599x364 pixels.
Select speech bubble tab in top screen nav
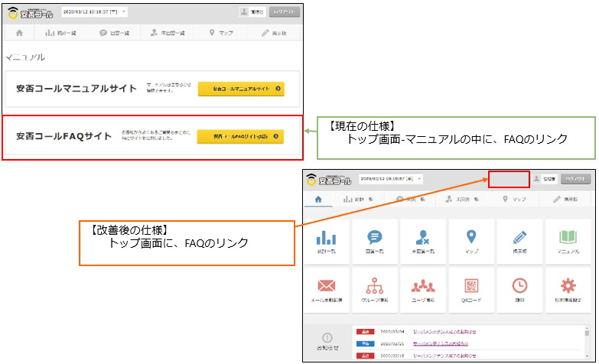[x=411, y=199]
